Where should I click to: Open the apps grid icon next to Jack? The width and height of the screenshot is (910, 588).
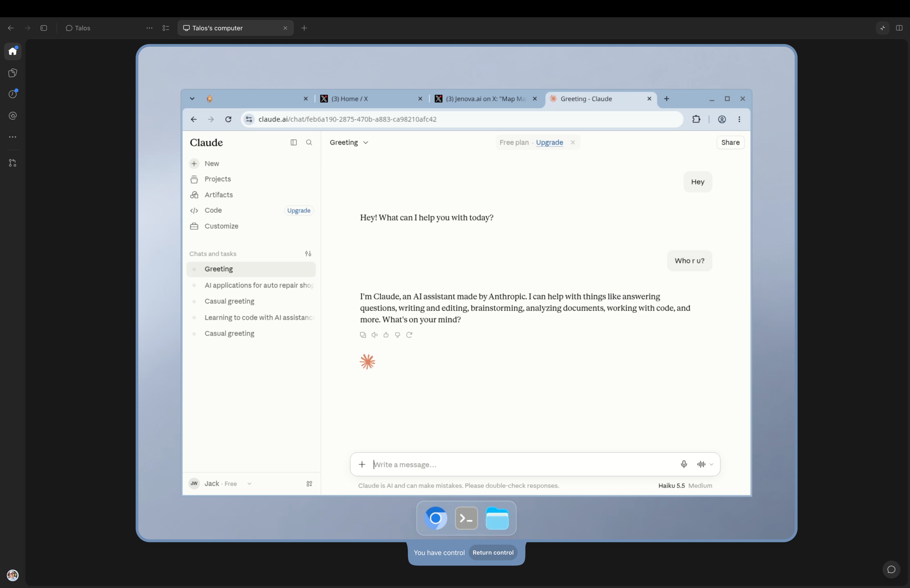tap(309, 484)
